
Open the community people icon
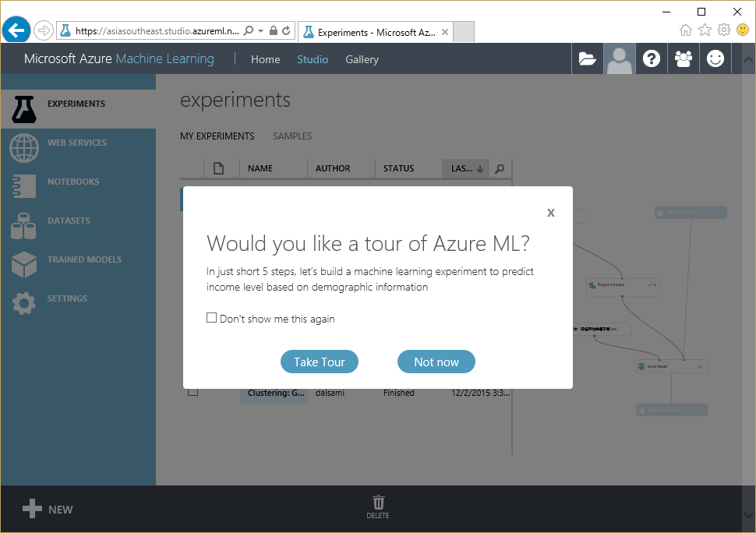pos(684,58)
